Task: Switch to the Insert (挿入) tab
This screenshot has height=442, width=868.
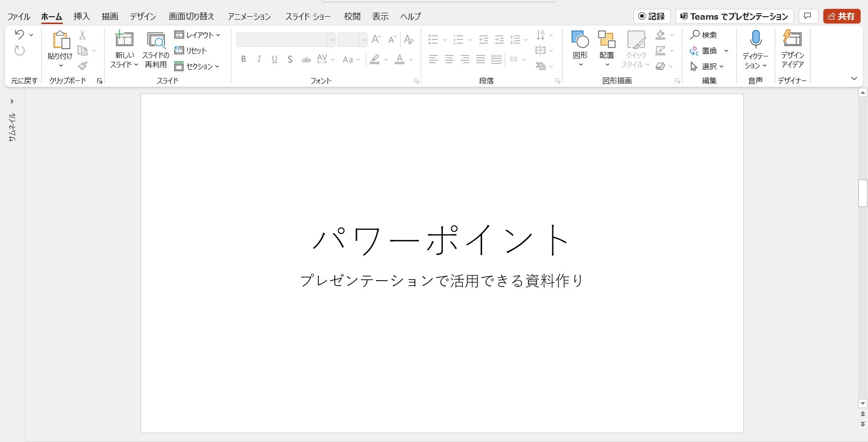Action: (x=81, y=16)
